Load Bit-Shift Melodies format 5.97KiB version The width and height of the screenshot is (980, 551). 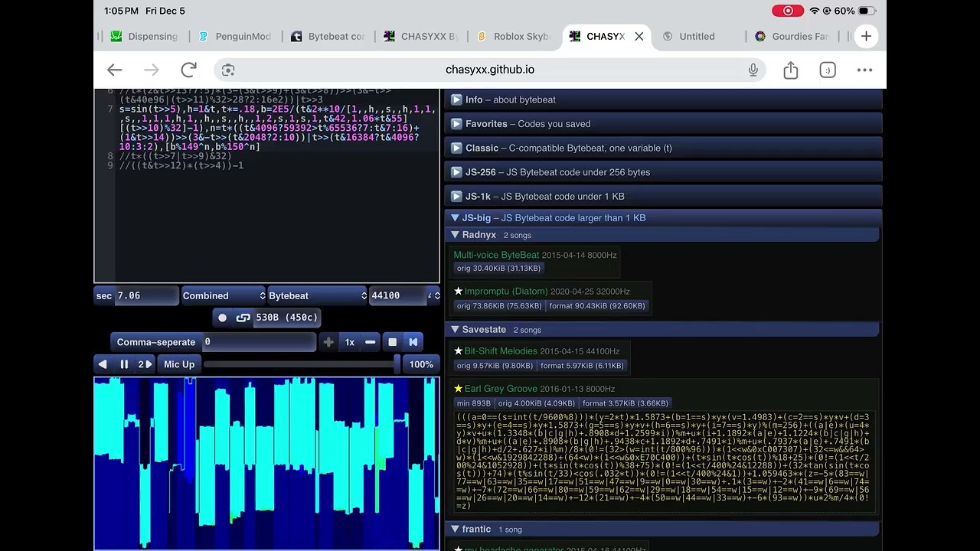pos(582,366)
